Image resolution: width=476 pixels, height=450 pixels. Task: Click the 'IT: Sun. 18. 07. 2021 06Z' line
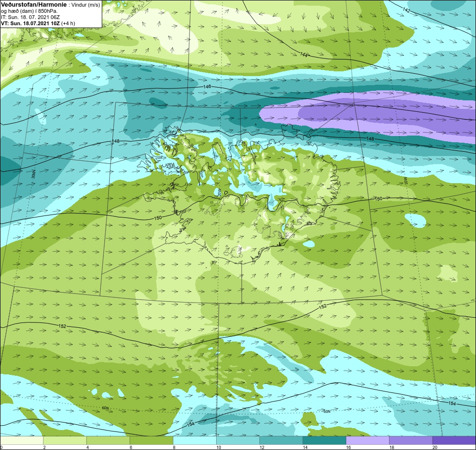[x=30, y=17]
